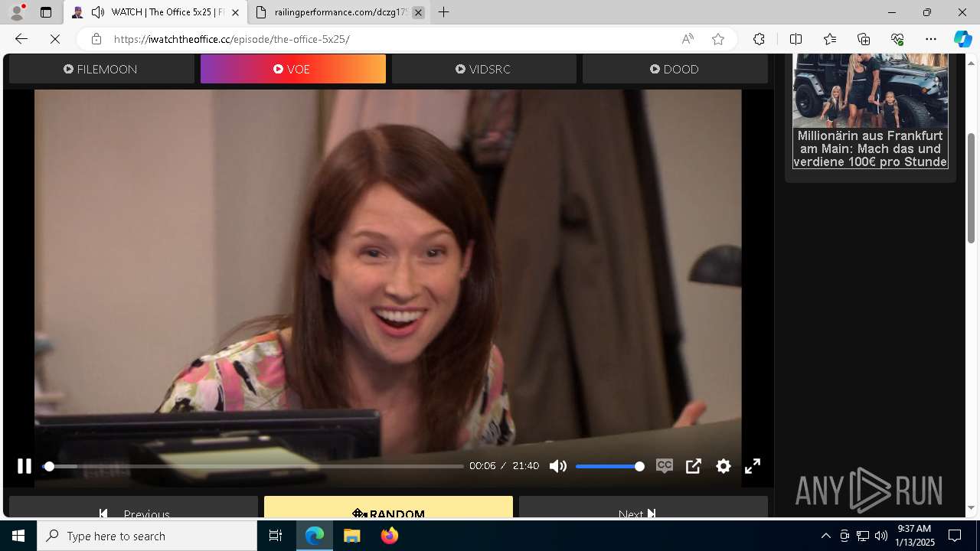
Task: Click the address bar URL
Action: click(231, 39)
